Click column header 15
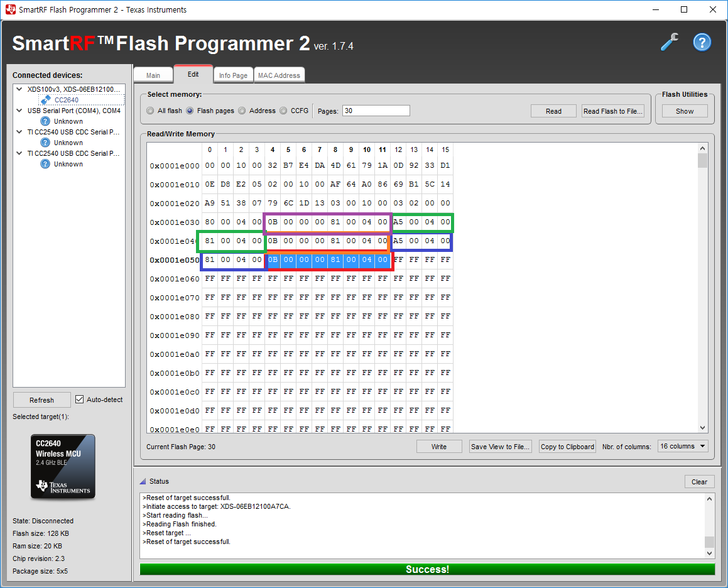Screen dimensions: 728x588 point(445,150)
